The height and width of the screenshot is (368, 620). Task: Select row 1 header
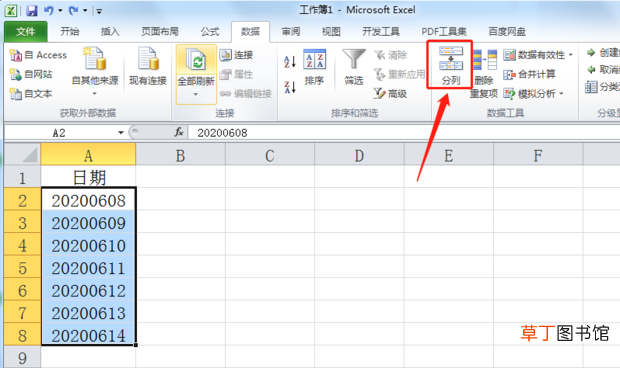[x=22, y=177]
